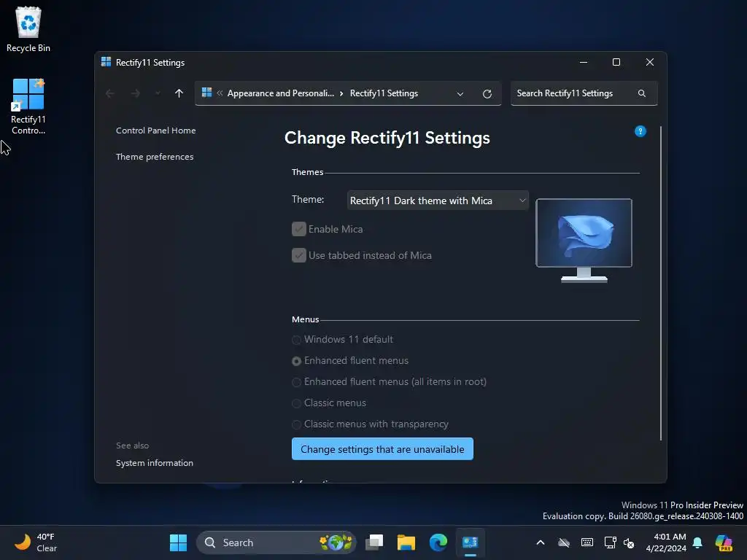Image resolution: width=747 pixels, height=560 pixels.
Task: Open the weather widget showing 40°F
Action: click(35, 542)
